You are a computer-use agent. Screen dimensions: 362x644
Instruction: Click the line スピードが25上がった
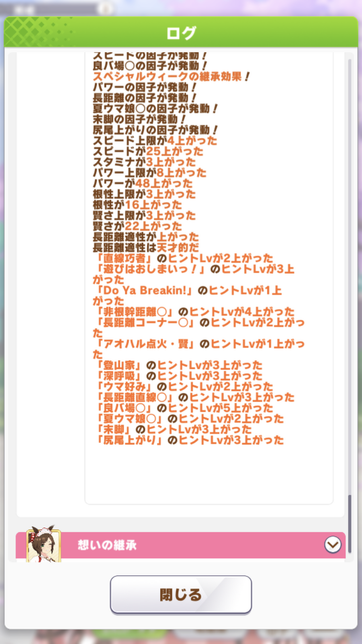(148, 151)
